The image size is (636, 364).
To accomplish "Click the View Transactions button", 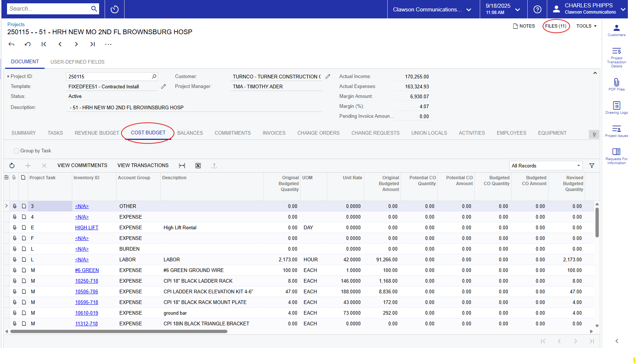I will click(x=143, y=166).
